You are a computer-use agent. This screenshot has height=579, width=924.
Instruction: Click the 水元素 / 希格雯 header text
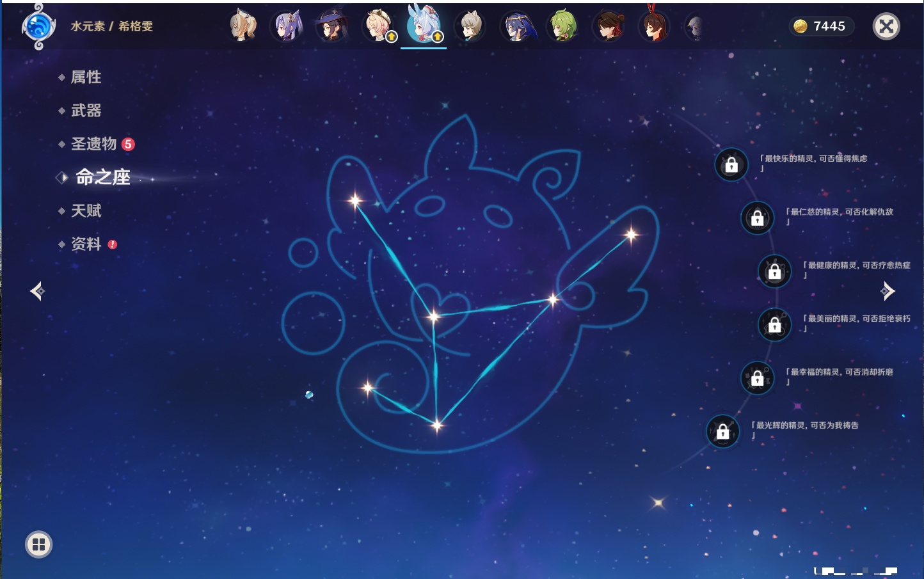pos(112,26)
